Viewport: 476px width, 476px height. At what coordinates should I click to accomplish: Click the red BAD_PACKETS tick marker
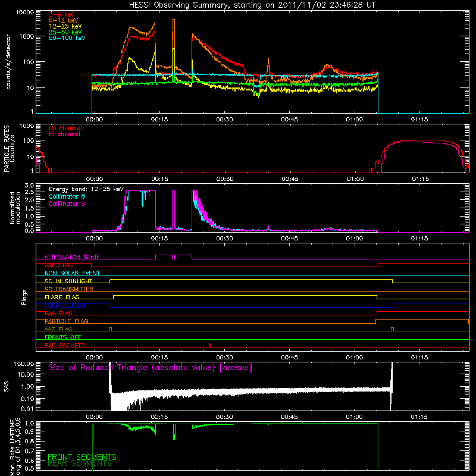210,345
